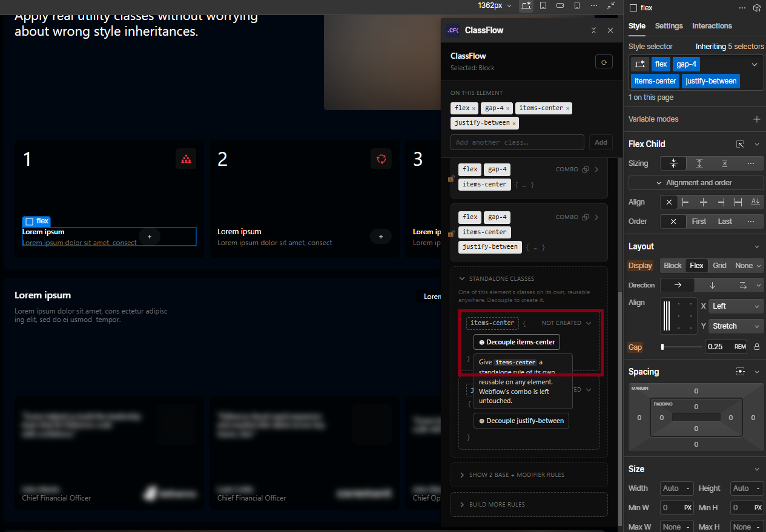This screenshot has height=532, width=766.
Task: Collapse the ClassFlow panel header icon
Action: 593,30
